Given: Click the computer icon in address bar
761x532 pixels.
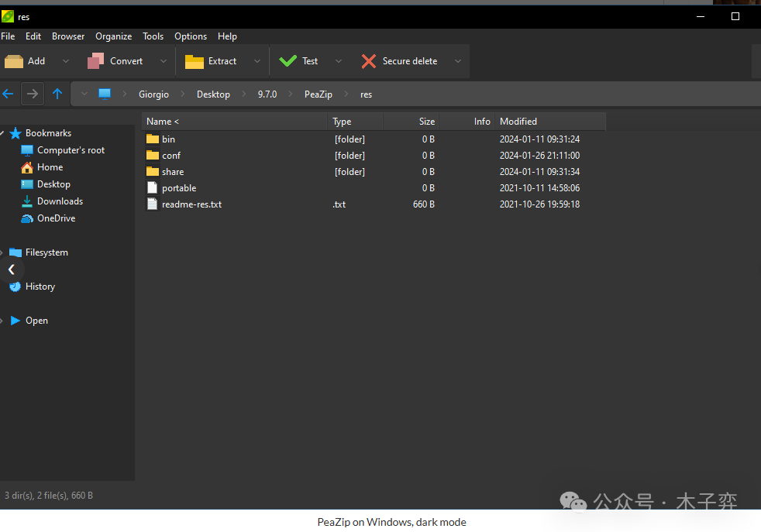Looking at the screenshot, I should pyautogui.click(x=105, y=94).
